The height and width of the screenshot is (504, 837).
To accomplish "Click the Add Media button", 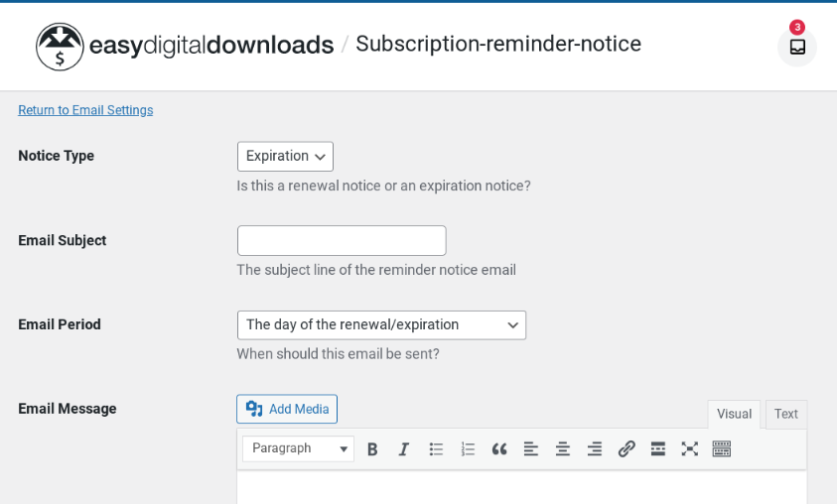I will pos(287,409).
